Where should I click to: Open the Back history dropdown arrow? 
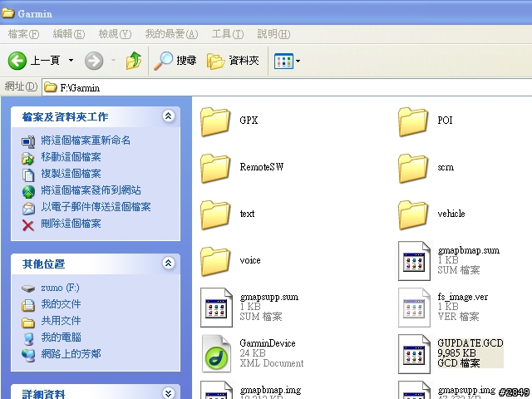pos(71,61)
